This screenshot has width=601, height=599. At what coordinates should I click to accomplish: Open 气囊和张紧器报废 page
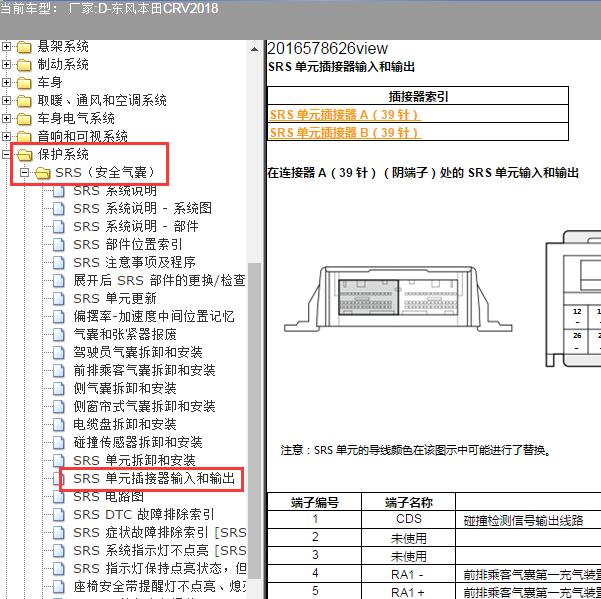[x=125, y=335]
